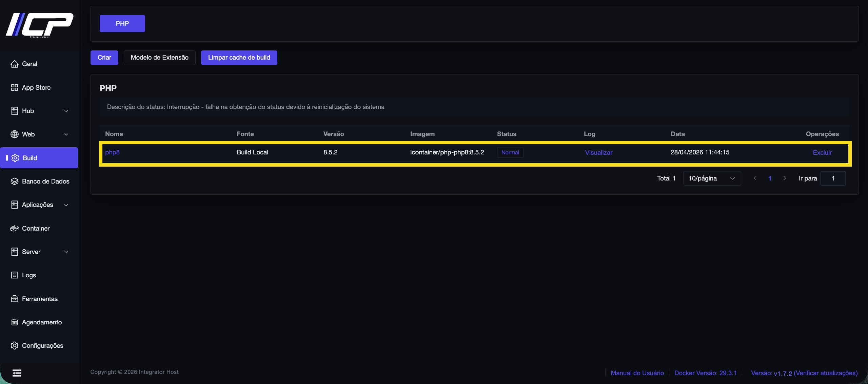Screen dimensions: 868x384
Task: Open Container whale icon
Action: (x=14, y=228)
